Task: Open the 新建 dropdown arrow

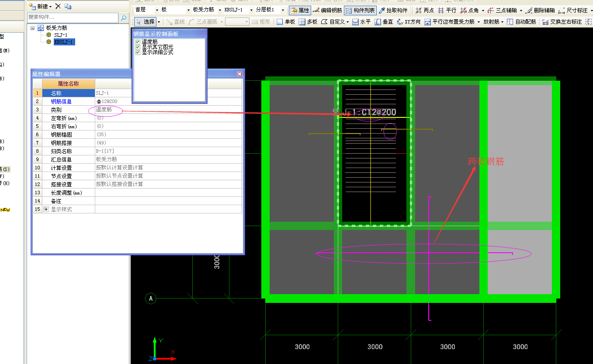Action: 51,7
